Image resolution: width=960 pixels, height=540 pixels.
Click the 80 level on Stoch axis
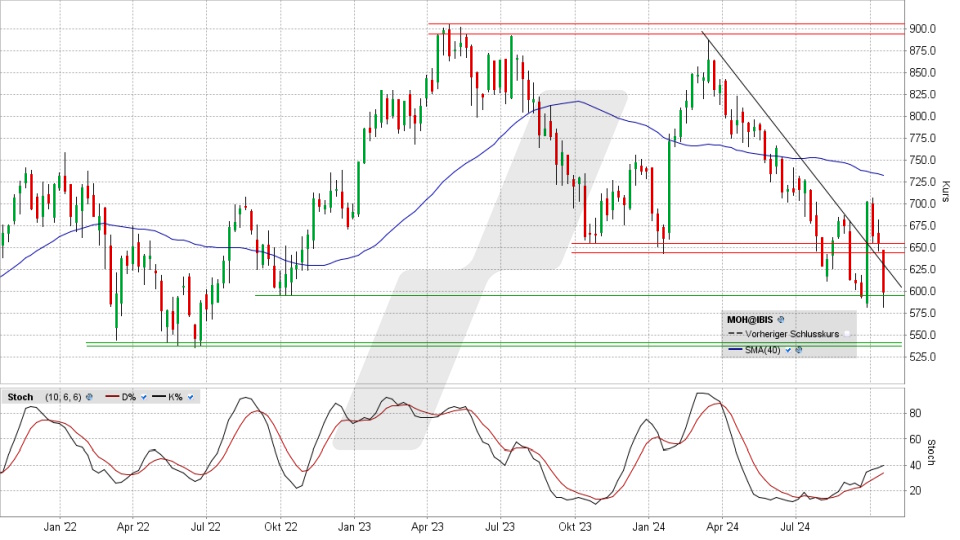click(915, 414)
